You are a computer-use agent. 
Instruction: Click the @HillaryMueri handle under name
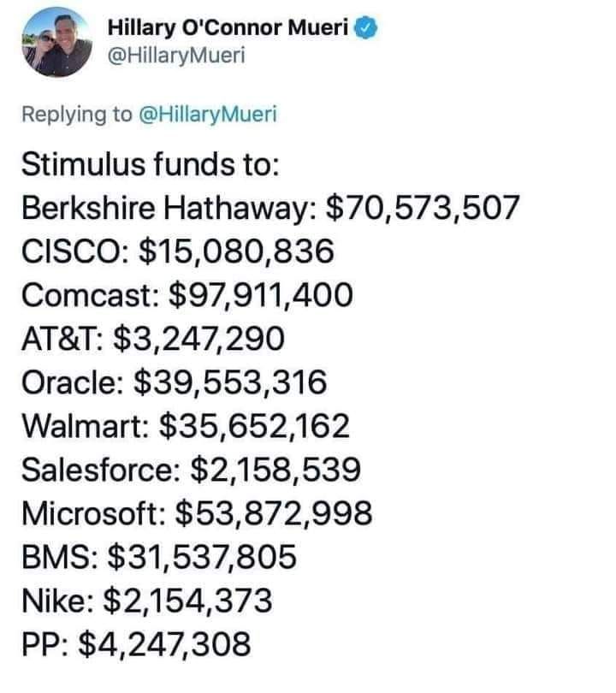(x=176, y=56)
